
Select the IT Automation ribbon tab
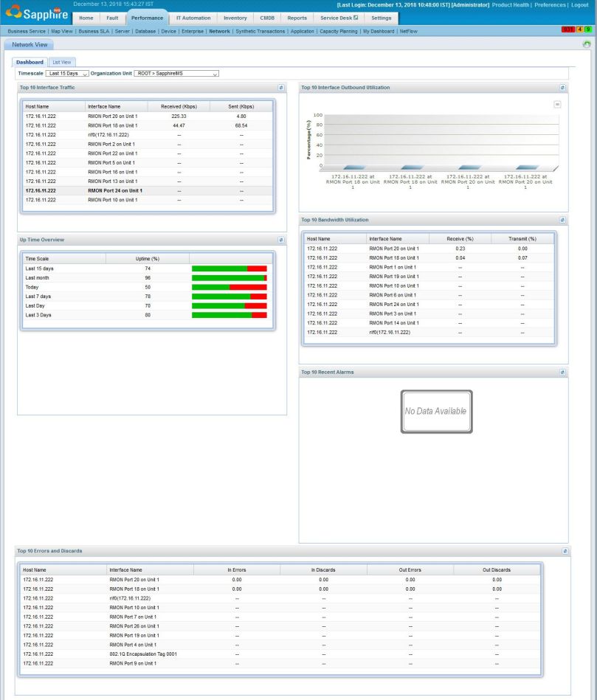point(193,18)
